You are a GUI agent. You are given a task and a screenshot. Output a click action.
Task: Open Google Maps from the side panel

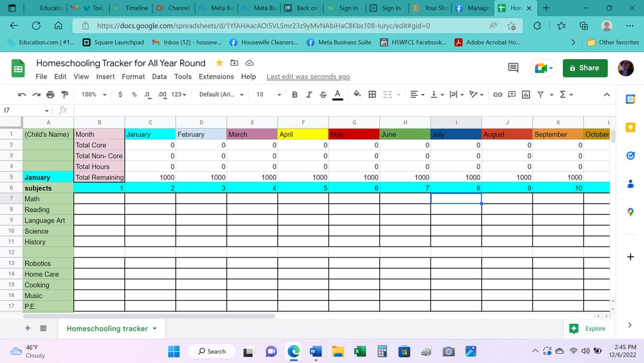(x=630, y=211)
